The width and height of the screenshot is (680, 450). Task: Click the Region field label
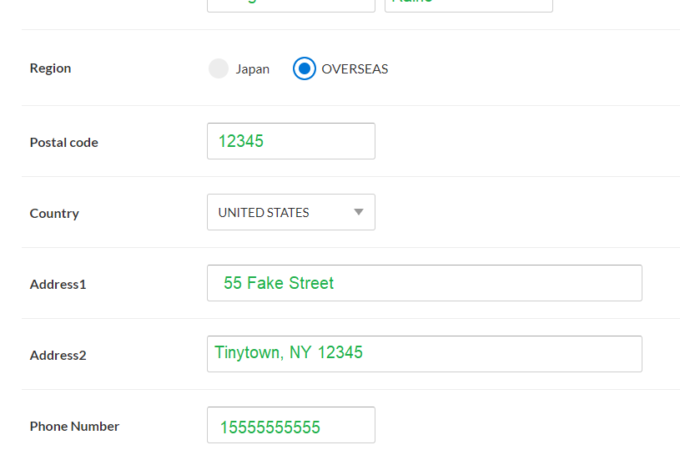coord(50,68)
